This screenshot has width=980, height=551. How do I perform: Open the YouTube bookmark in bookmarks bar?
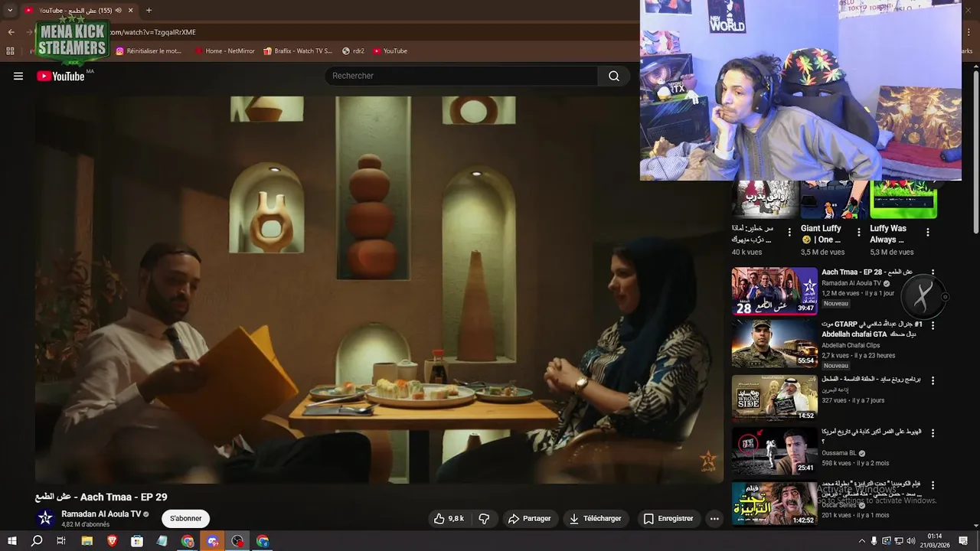390,51
